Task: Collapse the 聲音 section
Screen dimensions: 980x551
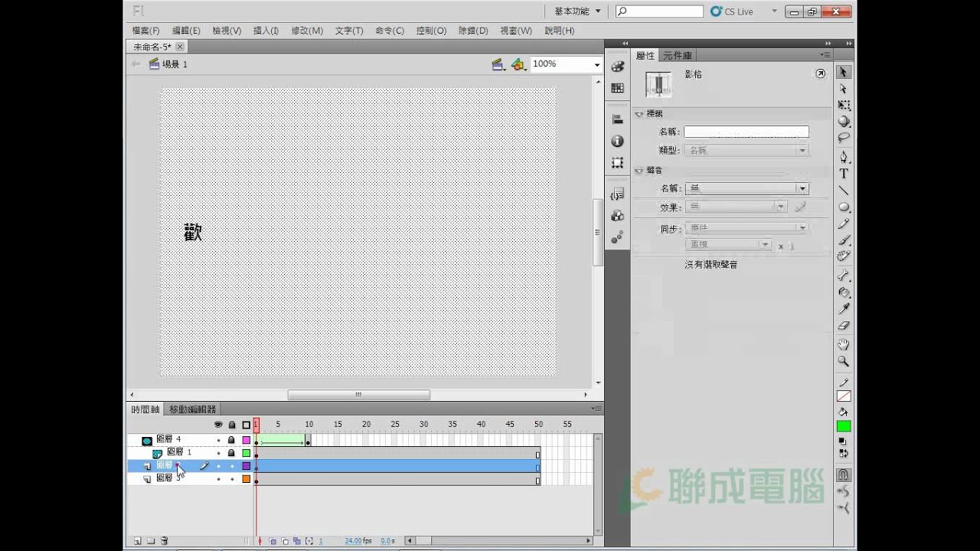Action: click(x=639, y=171)
